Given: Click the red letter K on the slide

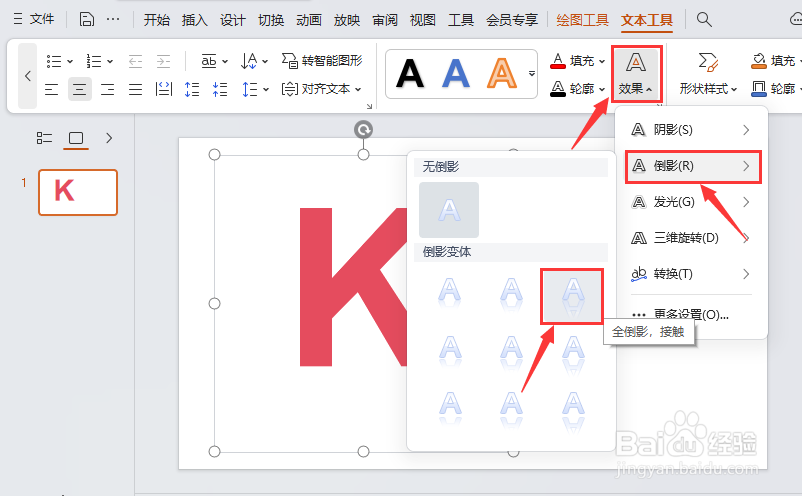Looking at the screenshot, I should pos(353,286).
